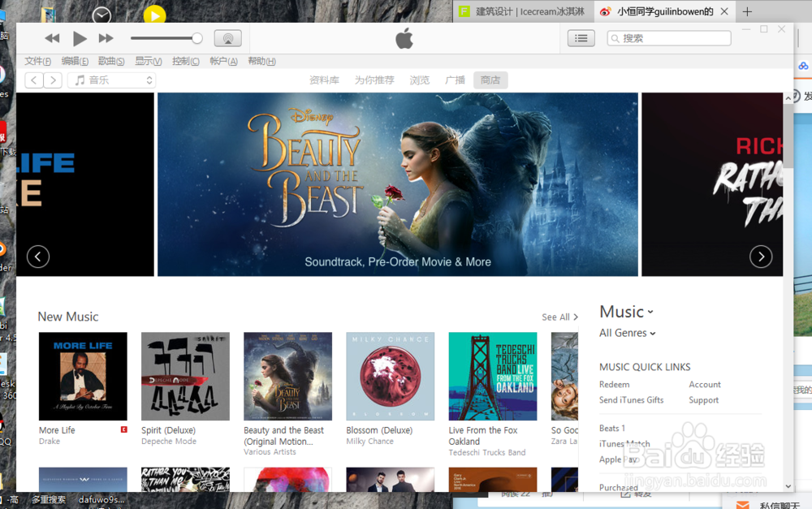The height and width of the screenshot is (509, 812).
Task: Open the Music category dropdown
Action: click(626, 312)
